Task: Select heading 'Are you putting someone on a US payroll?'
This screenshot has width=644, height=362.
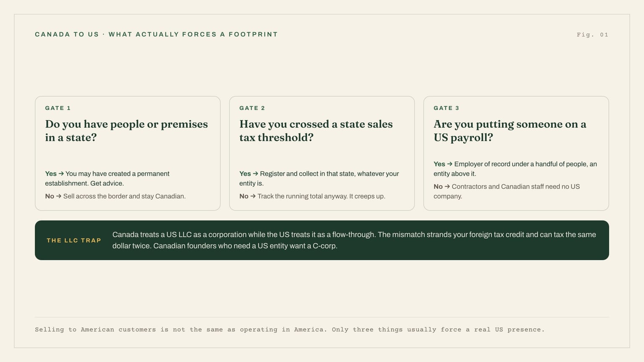Action: tap(510, 131)
